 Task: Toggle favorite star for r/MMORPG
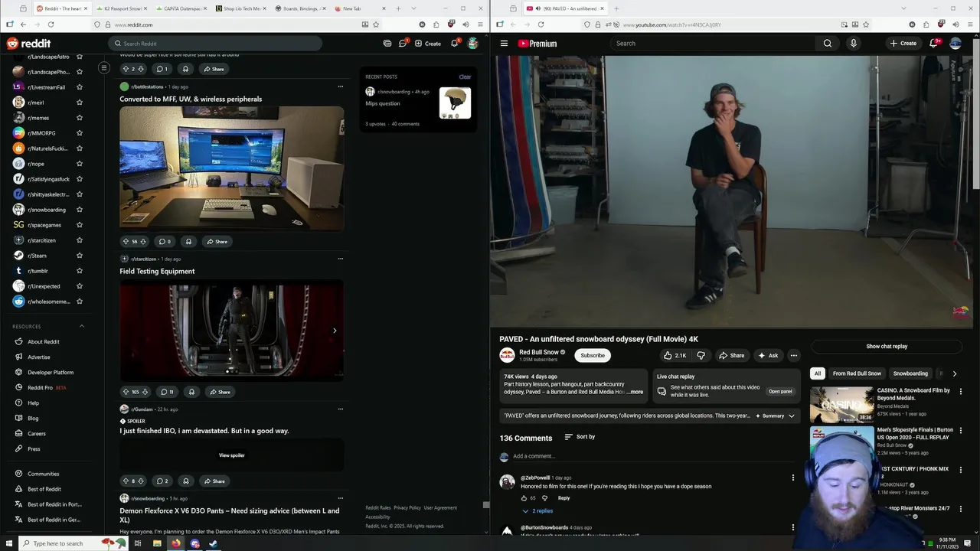point(80,133)
